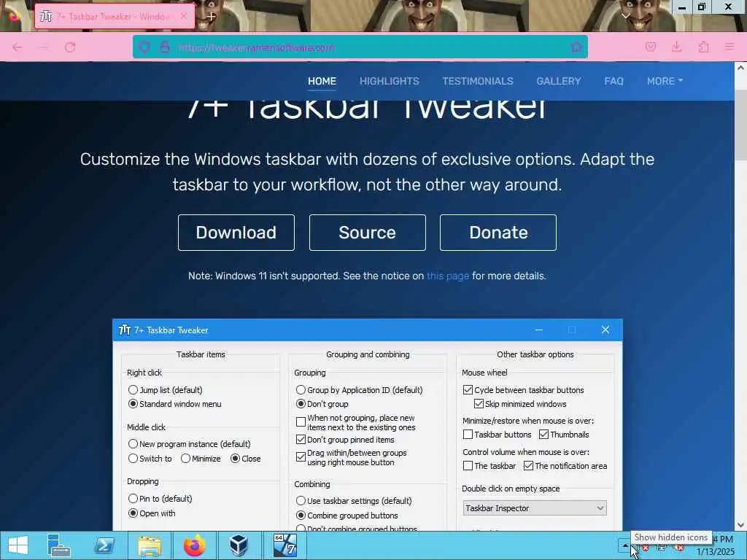This screenshot has height=560, width=747.
Task: Choose the 'Minimize' middle click radio
Action: [x=186, y=459]
